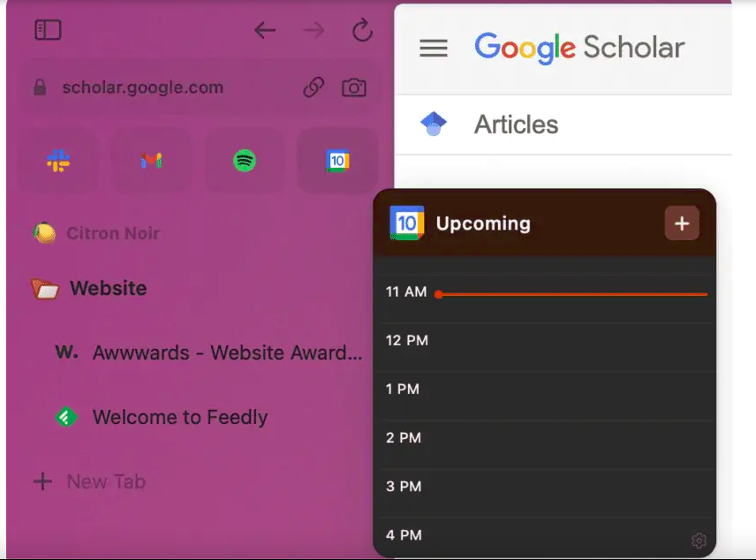The width and height of the screenshot is (756, 560).
Task: Open the Slack pinned app
Action: pyautogui.click(x=58, y=161)
